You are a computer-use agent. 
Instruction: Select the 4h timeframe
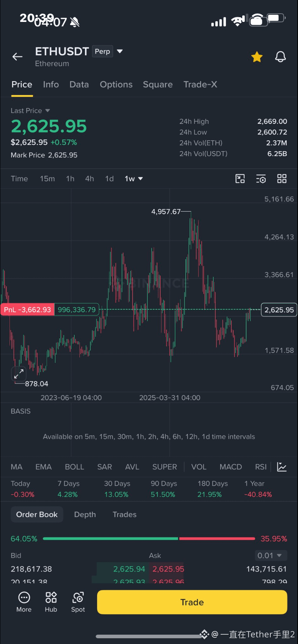(x=90, y=179)
